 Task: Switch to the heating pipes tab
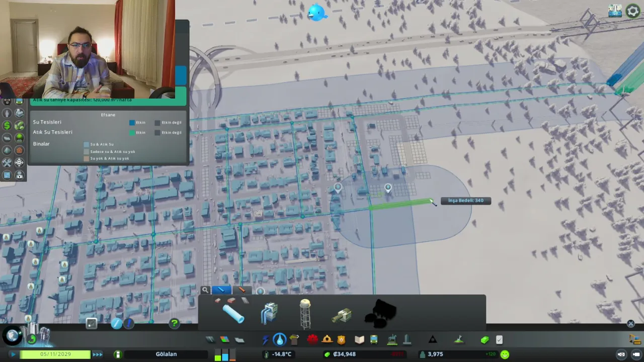point(242,290)
